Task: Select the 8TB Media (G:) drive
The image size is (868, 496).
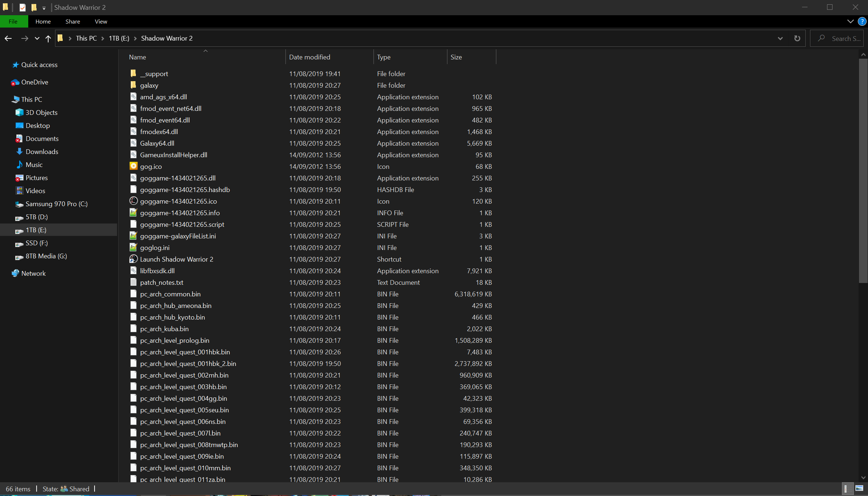Action: pos(46,256)
